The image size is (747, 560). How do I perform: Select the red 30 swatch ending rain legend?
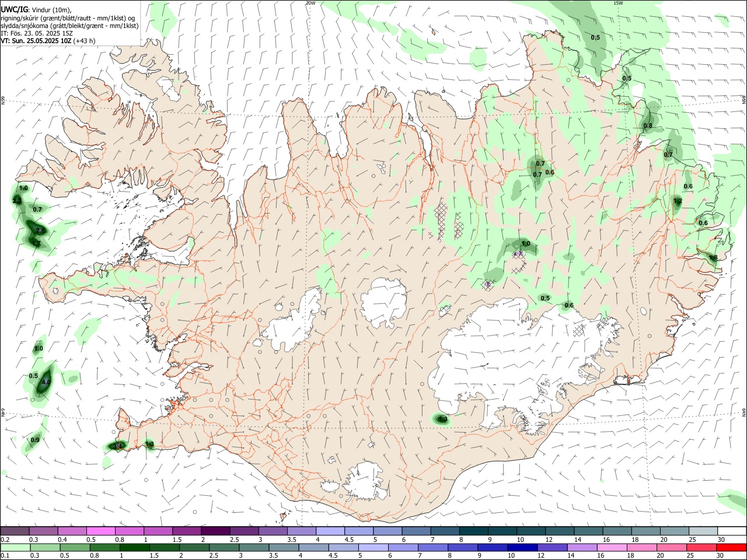[x=731, y=547]
